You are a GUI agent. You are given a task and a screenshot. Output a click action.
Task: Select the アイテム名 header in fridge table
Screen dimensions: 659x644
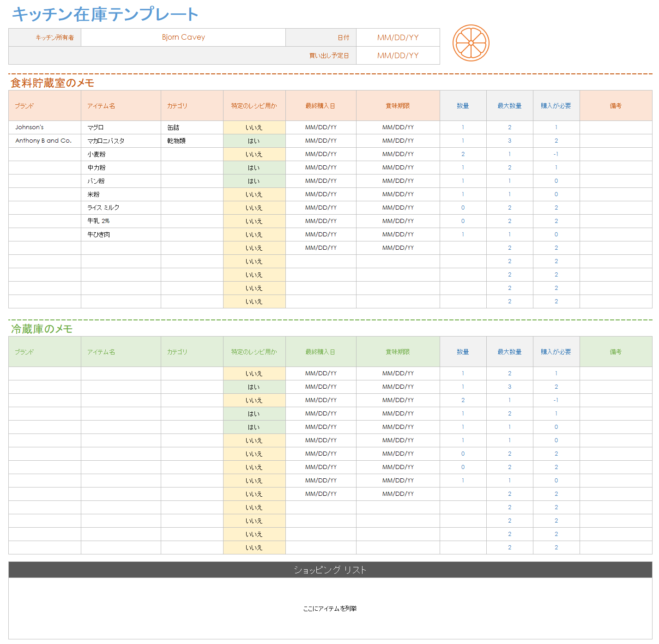pyautogui.click(x=121, y=352)
